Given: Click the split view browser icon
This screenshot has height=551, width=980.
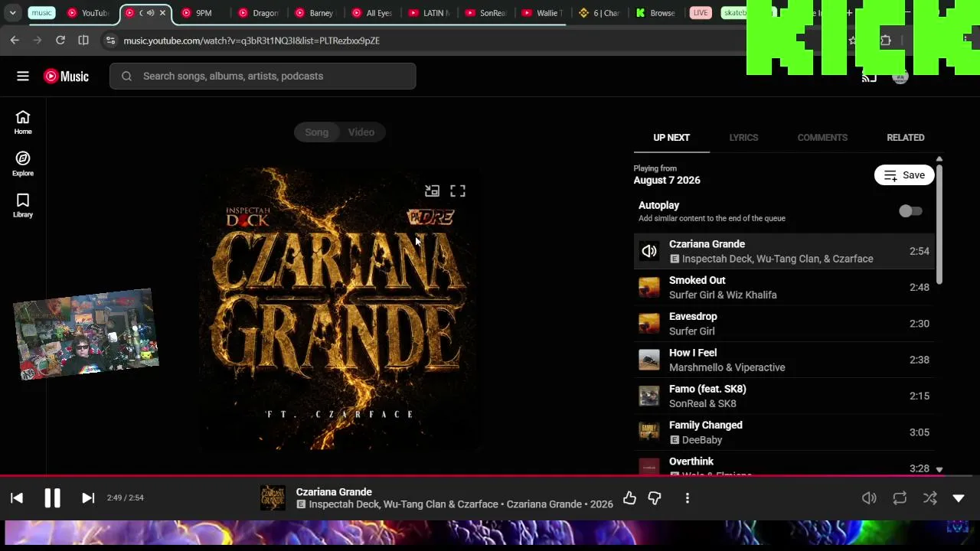Looking at the screenshot, I should pyautogui.click(x=83, y=40).
